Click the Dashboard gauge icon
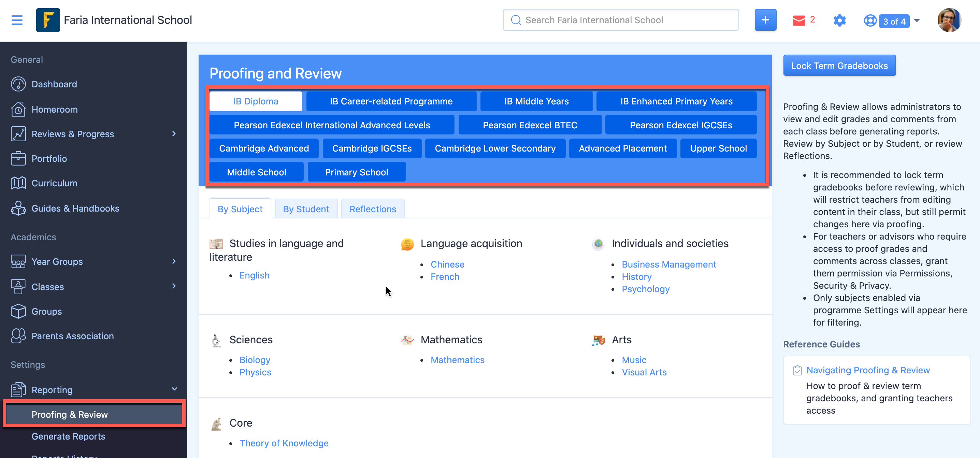This screenshot has height=458, width=980. 18,84
